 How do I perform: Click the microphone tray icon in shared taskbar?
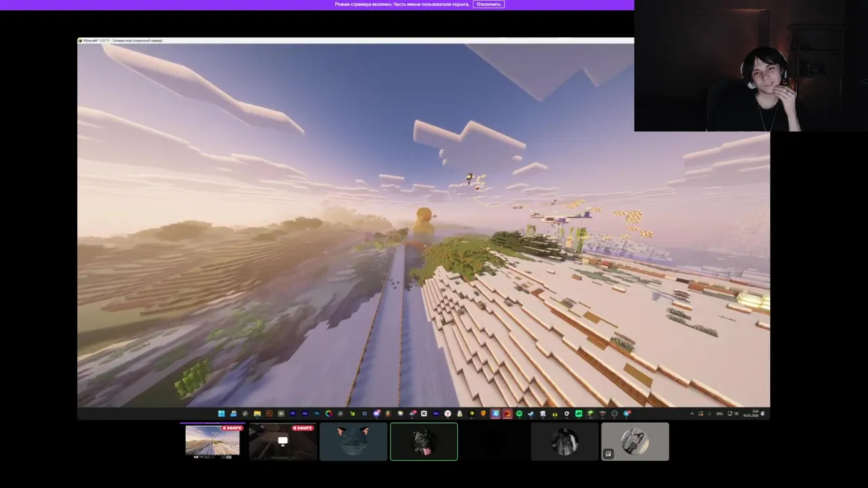[709, 413]
